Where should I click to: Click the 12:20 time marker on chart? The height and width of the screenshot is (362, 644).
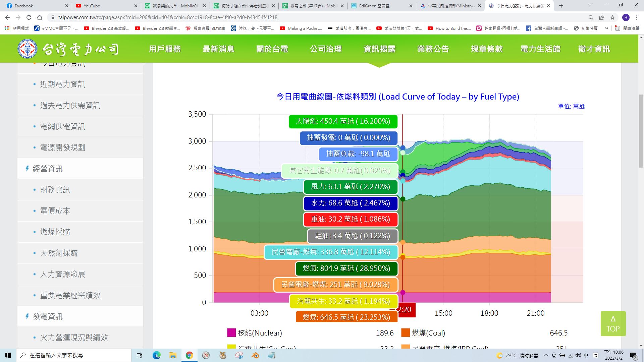coord(406,310)
